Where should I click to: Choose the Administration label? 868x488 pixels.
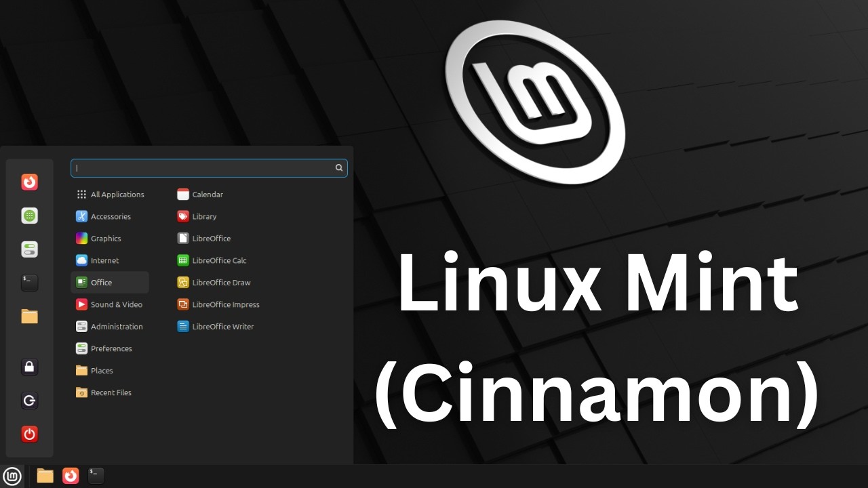click(x=117, y=327)
